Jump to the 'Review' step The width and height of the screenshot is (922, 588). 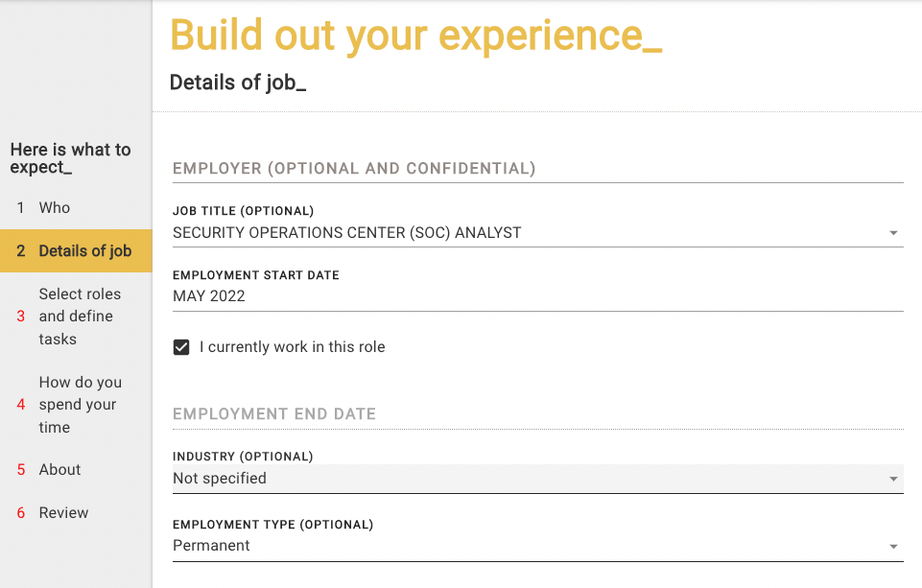pos(63,513)
